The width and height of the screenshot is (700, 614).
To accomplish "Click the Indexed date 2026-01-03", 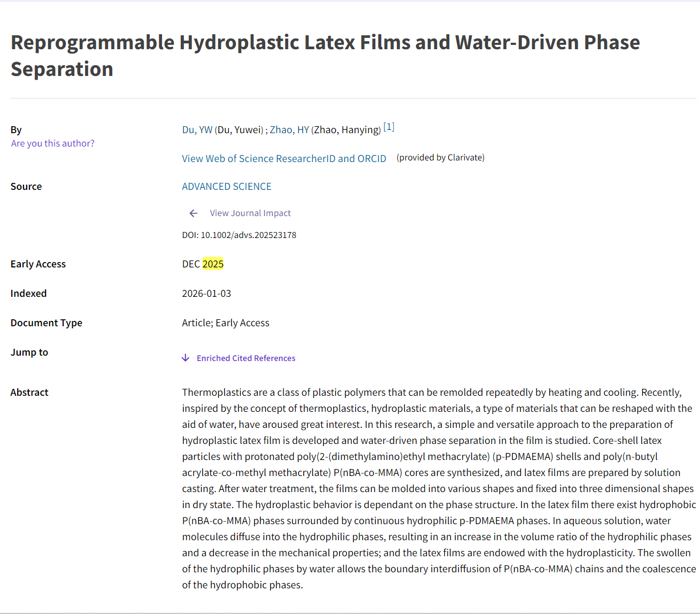I will tap(206, 294).
